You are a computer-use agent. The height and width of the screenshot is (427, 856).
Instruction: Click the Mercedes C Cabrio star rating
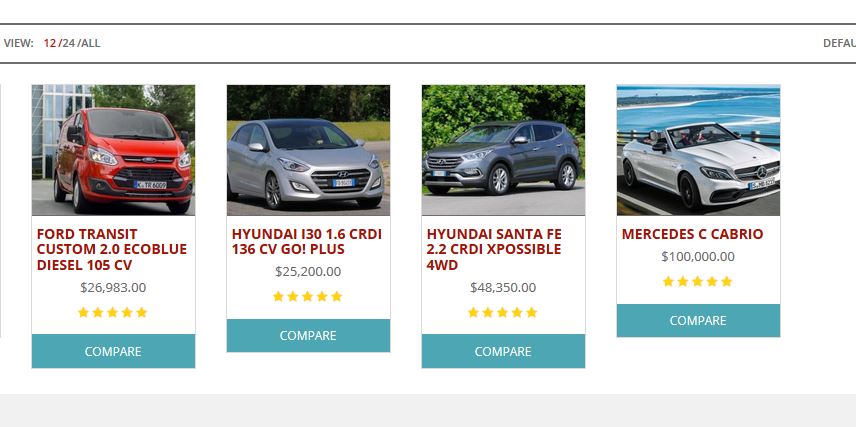coord(697,282)
